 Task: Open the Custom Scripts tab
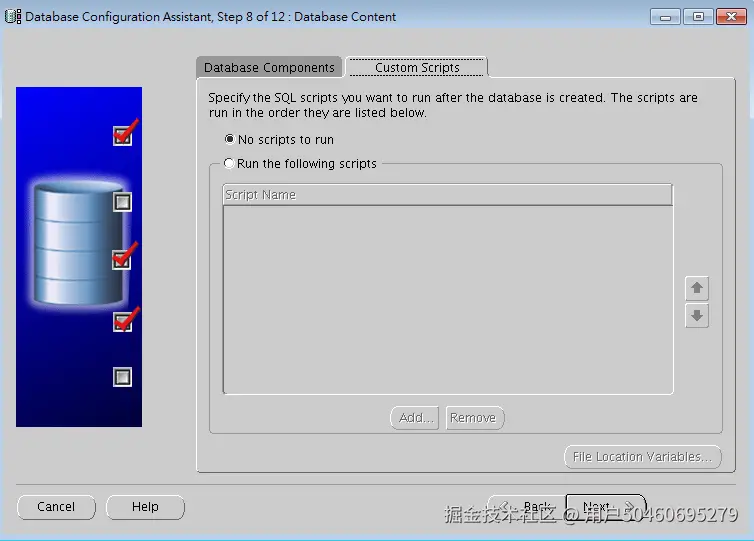417,67
